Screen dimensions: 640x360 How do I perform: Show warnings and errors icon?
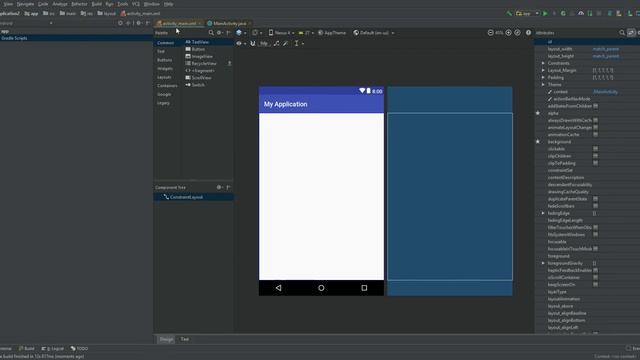pos(529,33)
